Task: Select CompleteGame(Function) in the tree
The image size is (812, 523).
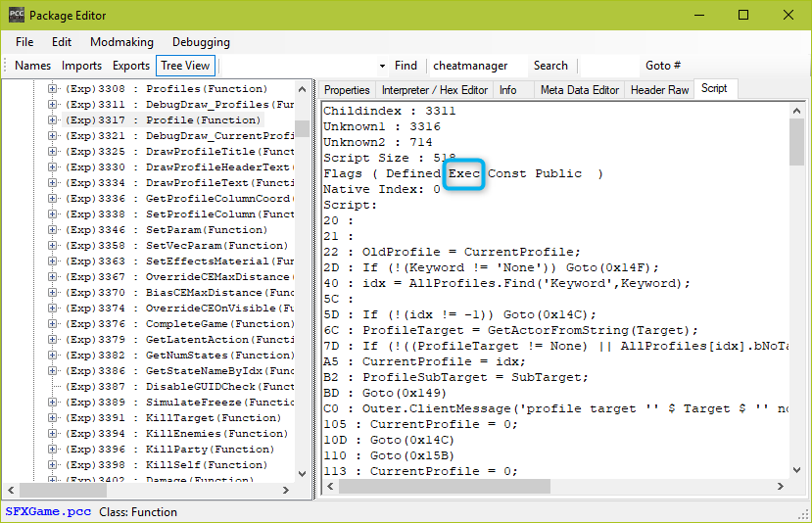Action: (218, 324)
